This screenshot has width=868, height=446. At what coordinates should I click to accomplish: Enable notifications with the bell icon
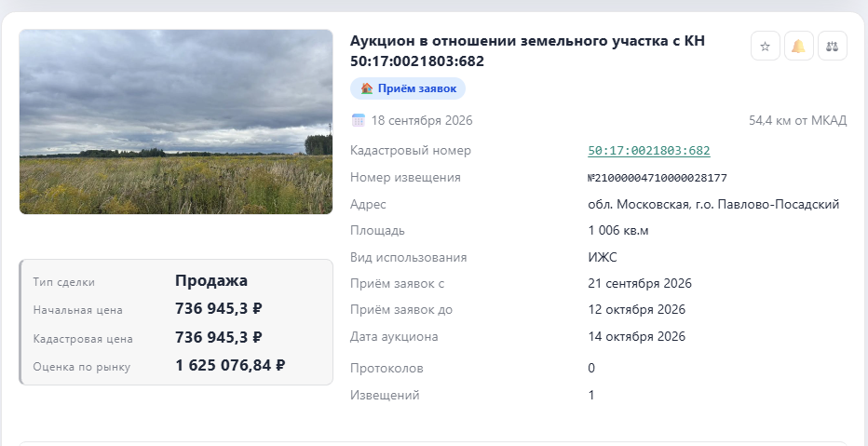pos(798,46)
